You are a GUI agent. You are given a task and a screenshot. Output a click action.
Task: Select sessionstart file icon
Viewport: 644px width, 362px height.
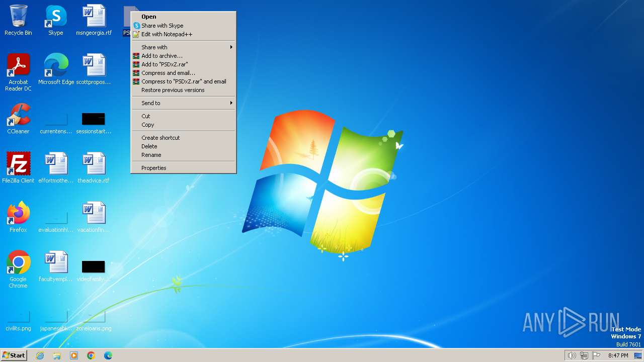coord(94,124)
